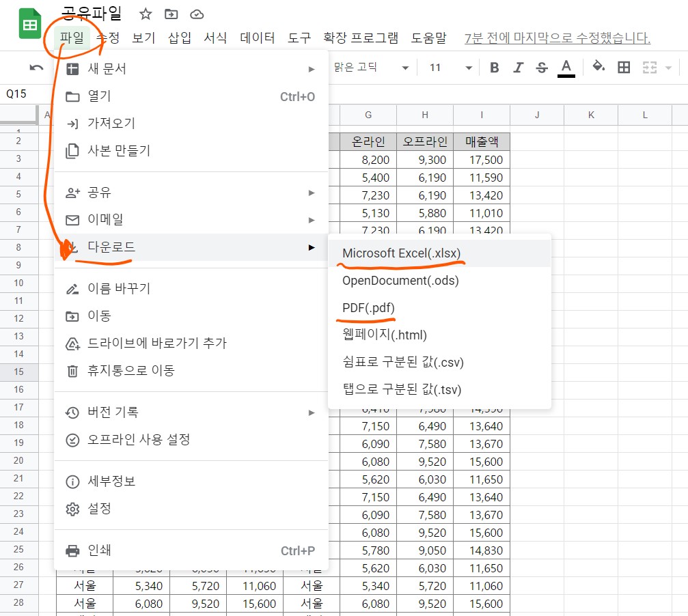Viewport: 688px width, 616px height.
Task: Star this spreadsheet as favorite
Action: [x=144, y=14]
